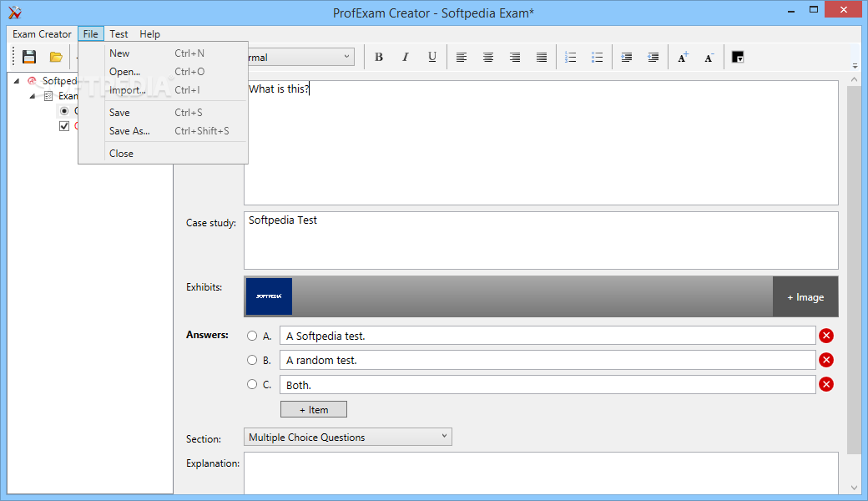Open the Help menu
Screen dimensions: 868x501
[x=149, y=33]
